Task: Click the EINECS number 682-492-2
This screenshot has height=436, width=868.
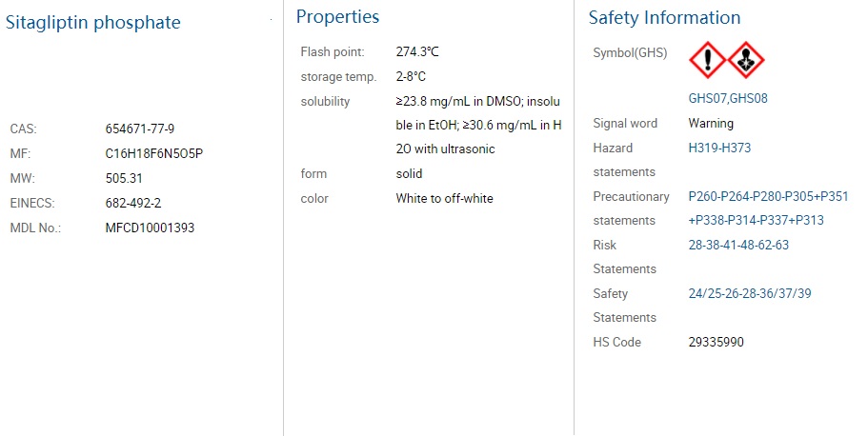Action: tap(133, 203)
